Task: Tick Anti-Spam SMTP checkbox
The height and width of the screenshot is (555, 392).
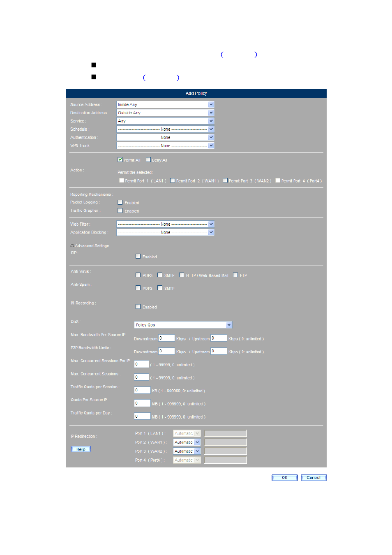Action: click(x=160, y=288)
